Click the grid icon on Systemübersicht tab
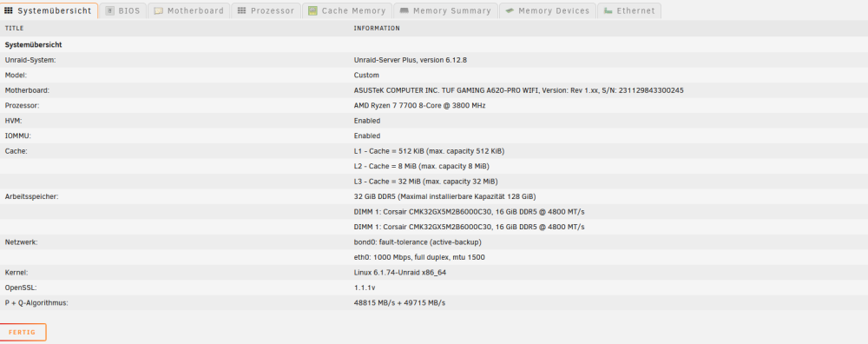868x344 pixels. [x=9, y=10]
